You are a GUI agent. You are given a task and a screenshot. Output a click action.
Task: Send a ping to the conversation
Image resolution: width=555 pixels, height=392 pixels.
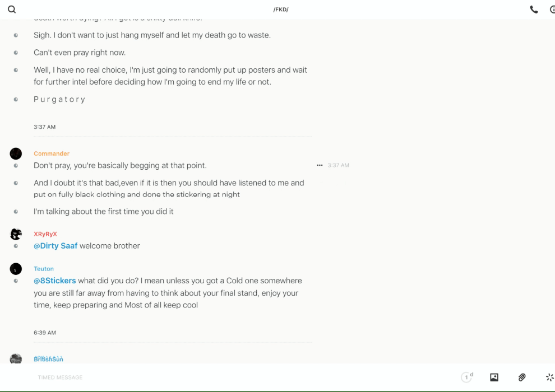tap(549, 377)
